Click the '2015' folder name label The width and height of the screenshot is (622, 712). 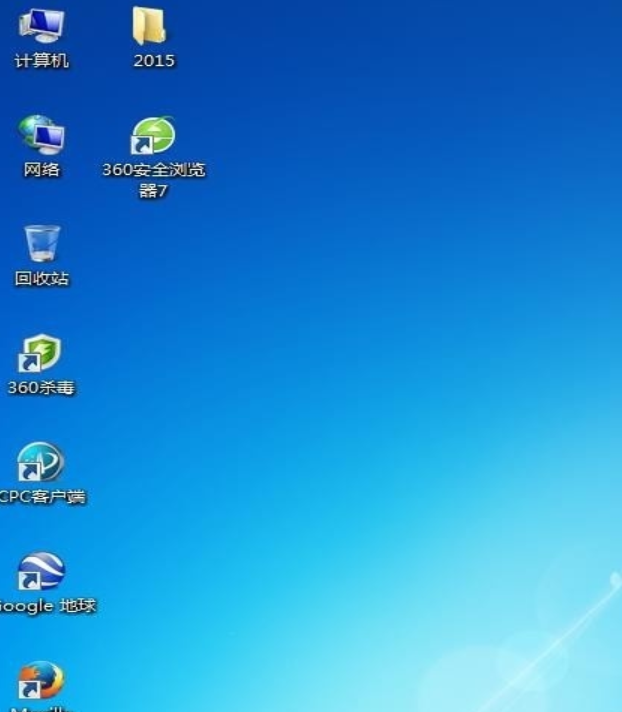click(153, 61)
